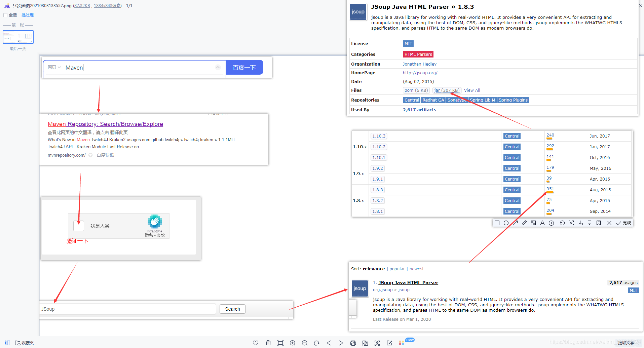644x348 pixels.
Task: Open the colorful apps grid marked new
Action: (402, 343)
